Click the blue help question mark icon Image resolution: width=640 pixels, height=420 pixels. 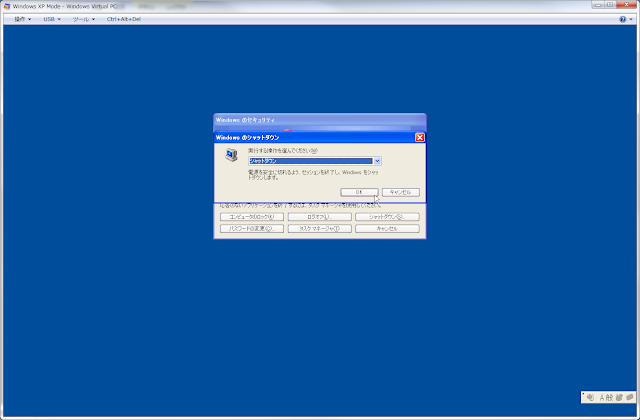coord(622,19)
